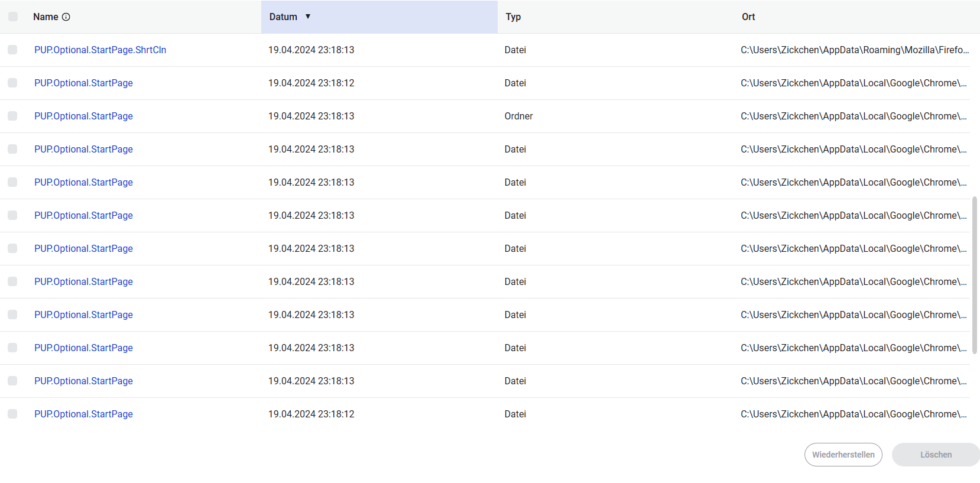Tick checkbox of the last table row
The width and height of the screenshot is (980, 483).
click(x=12, y=414)
